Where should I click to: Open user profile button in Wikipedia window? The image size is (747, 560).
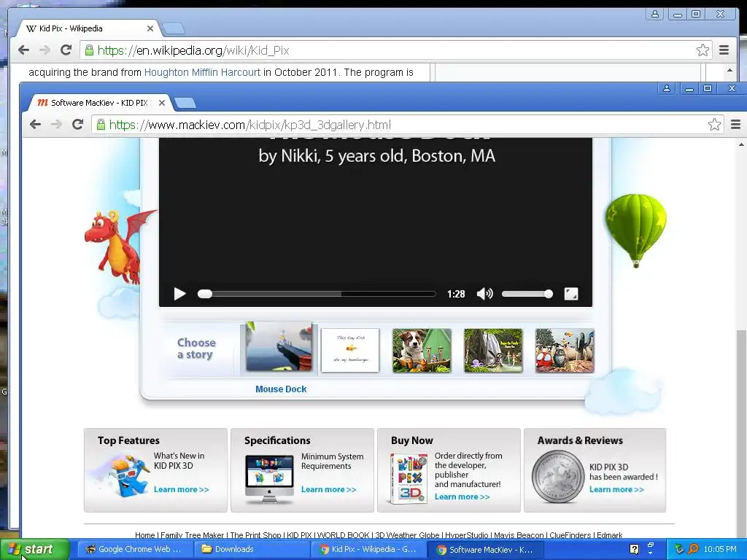click(655, 14)
